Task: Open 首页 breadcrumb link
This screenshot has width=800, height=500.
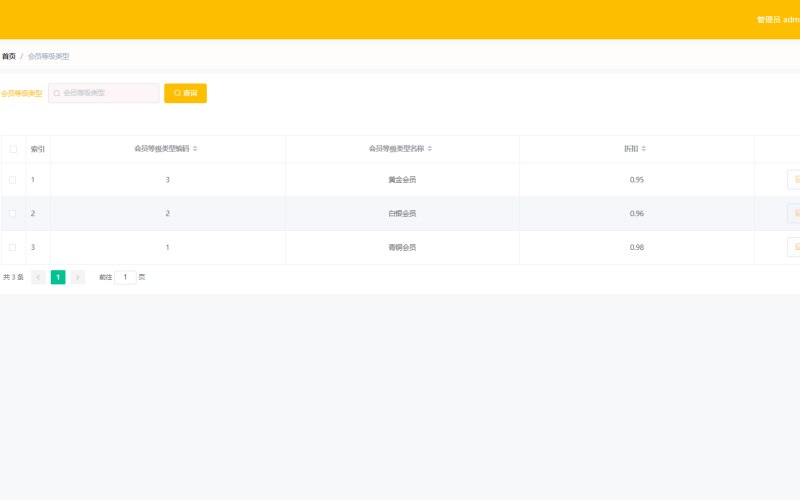Action: [9, 56]
